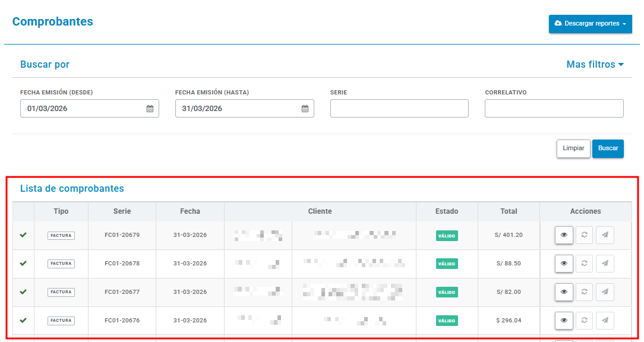Click the Buscar button
Image resolution: width=644 pixels, height=342 pixels.
coord(608,148)
